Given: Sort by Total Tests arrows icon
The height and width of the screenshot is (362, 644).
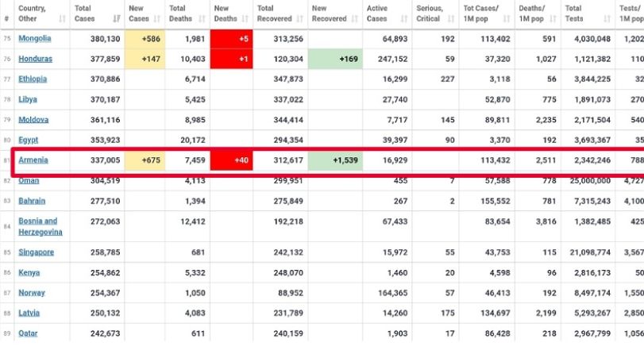Looking at the screenshot, I should [x=607, y=19].
